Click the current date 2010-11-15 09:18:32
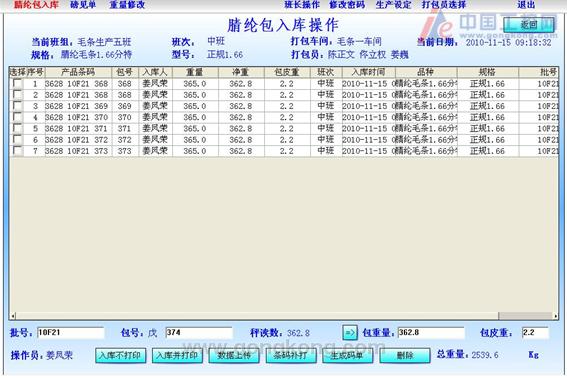The image size is (567, 378). pyautogui.click(x=508, y=42)
